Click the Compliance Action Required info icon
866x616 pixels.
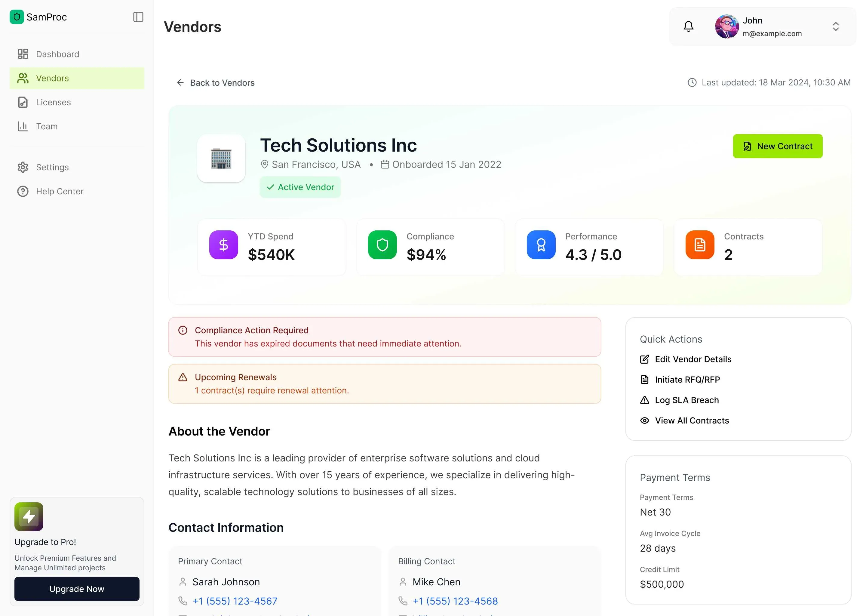click(x=183, y=330)
